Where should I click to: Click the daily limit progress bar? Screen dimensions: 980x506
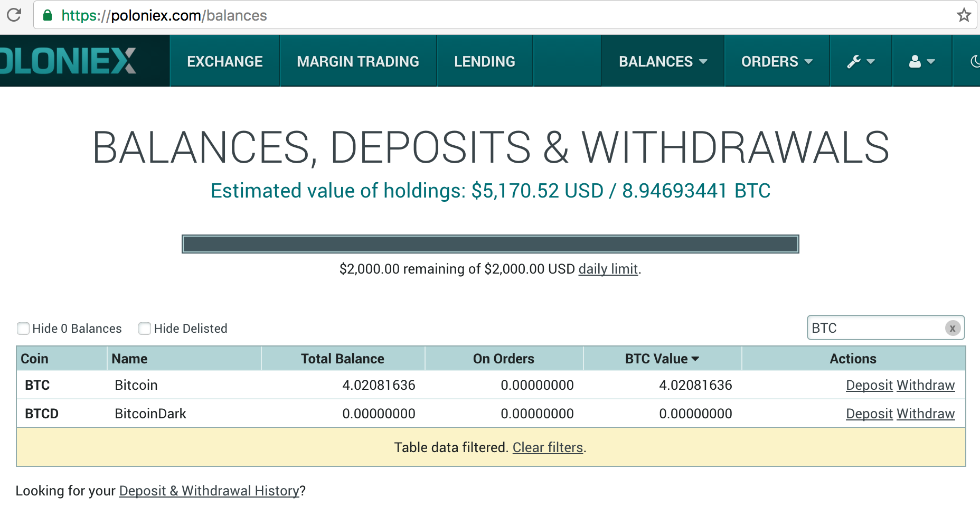491,244
